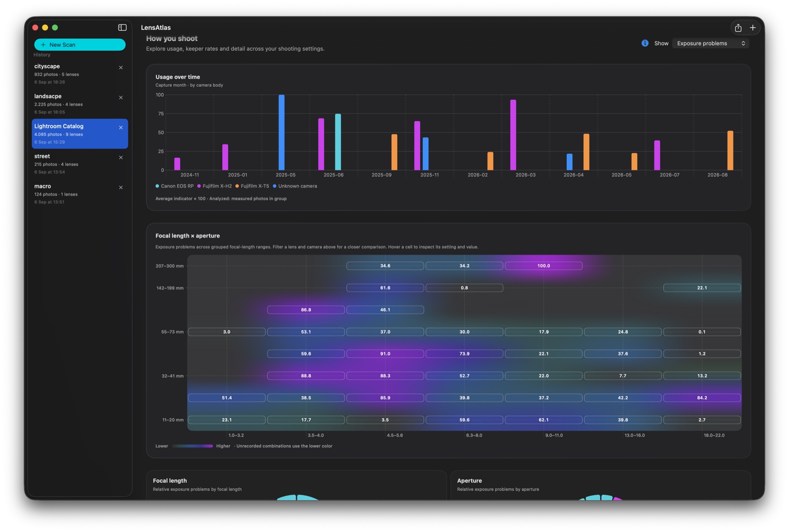Click the magenta 2024-11 bar

[177, 164]
